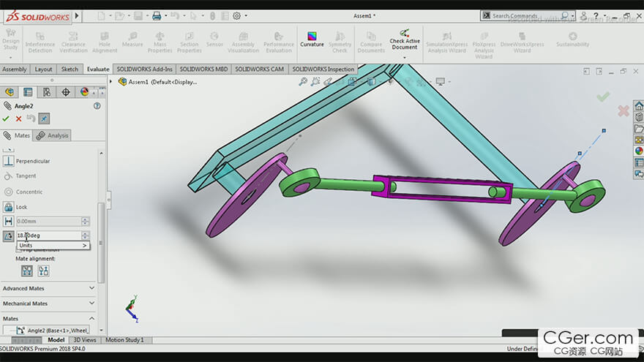
Task: Open the Motion Study 1 tab
Action: coord(125,340)
